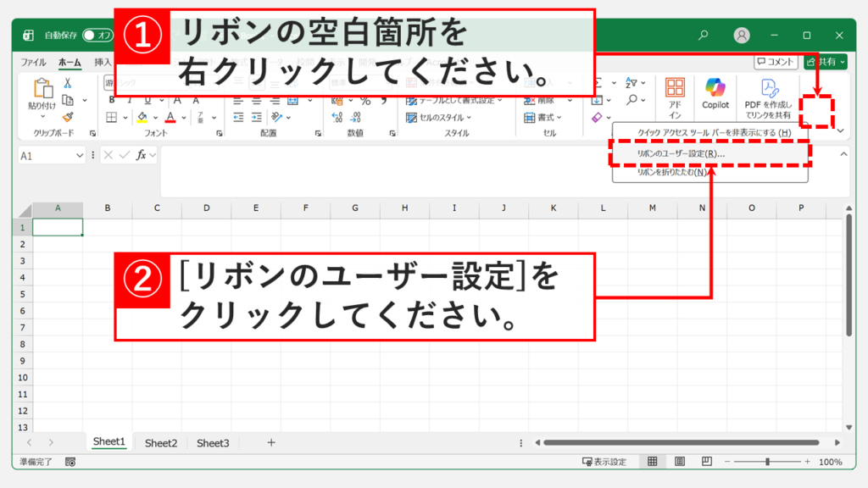
Task: Center text horizontally
Action: (256, 101)
